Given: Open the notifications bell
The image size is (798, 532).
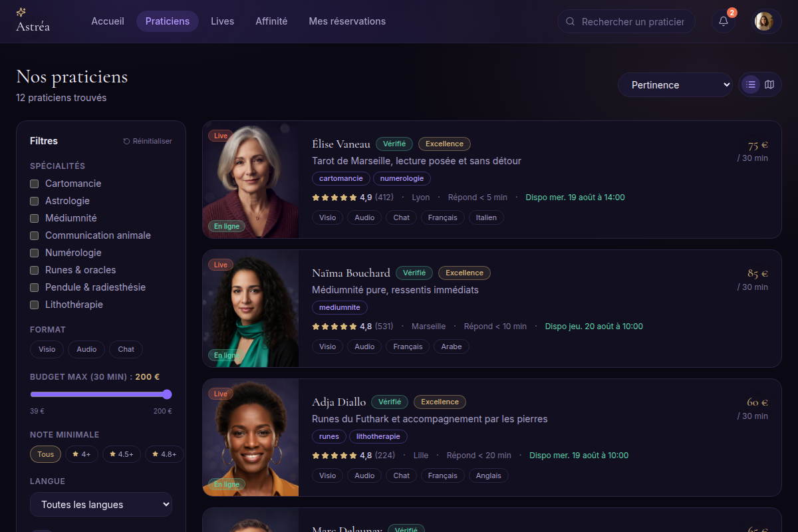Looking at the screenshot, I should 724,21.
